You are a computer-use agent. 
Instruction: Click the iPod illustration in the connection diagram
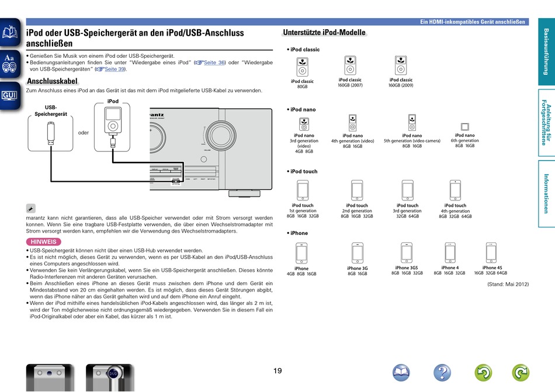113,121
